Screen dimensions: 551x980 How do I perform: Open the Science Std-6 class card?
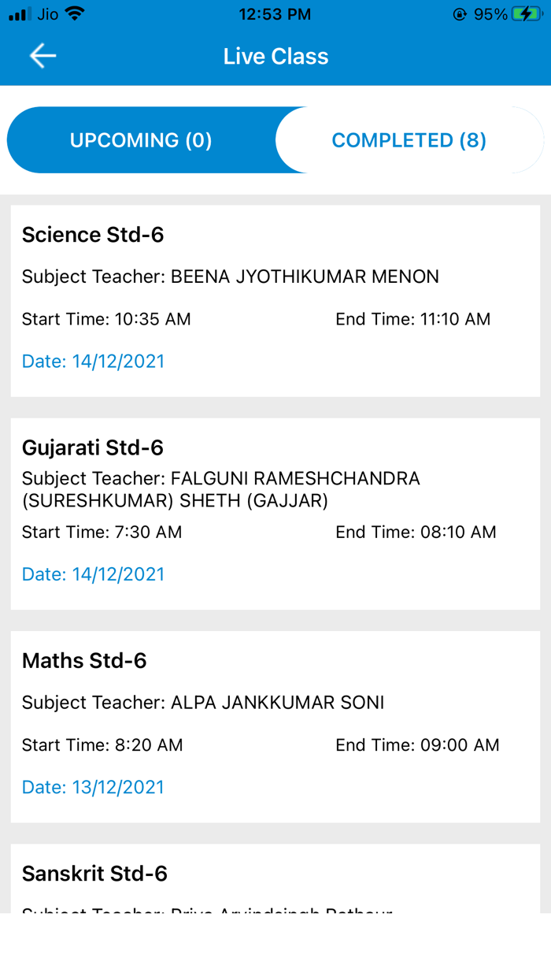point(275,298)
